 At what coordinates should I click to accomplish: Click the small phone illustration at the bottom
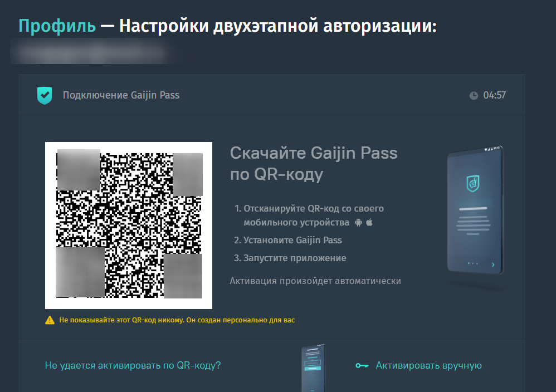point(313,368)
